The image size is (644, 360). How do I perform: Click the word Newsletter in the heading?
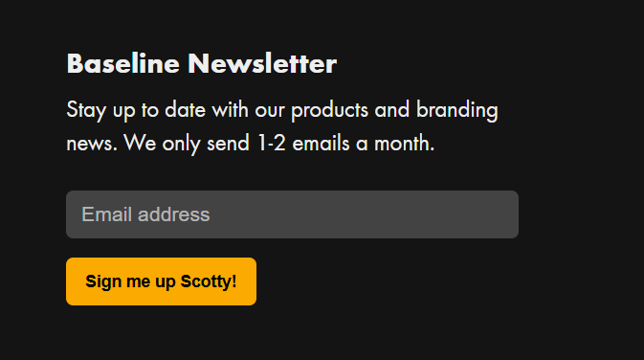click(262, 64)
